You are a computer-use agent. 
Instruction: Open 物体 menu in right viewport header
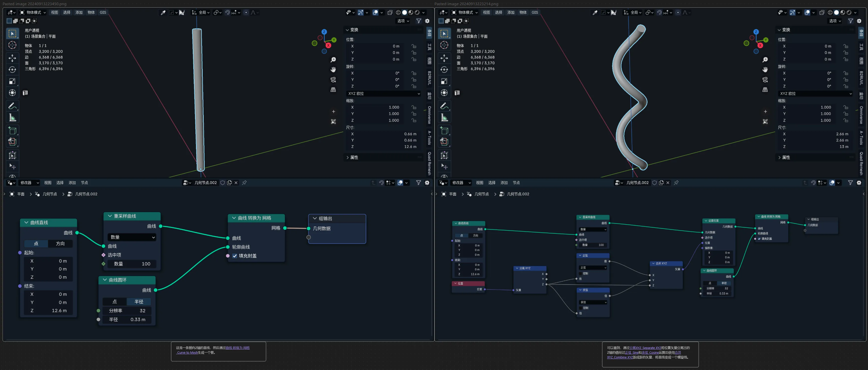point(523,12)
